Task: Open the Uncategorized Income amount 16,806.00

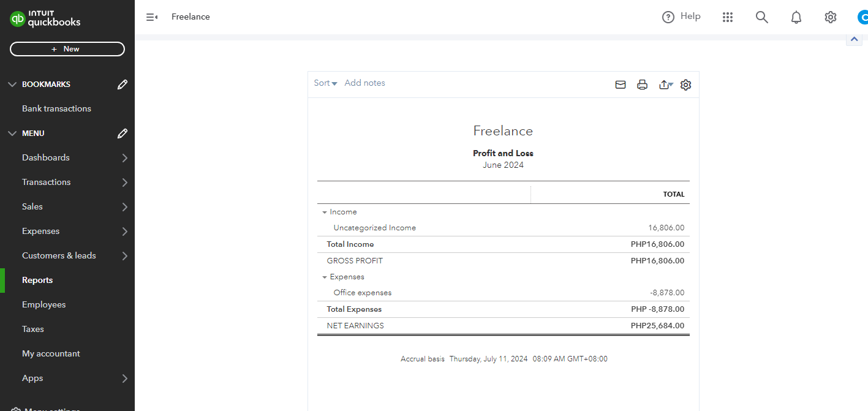Action: 666,228
